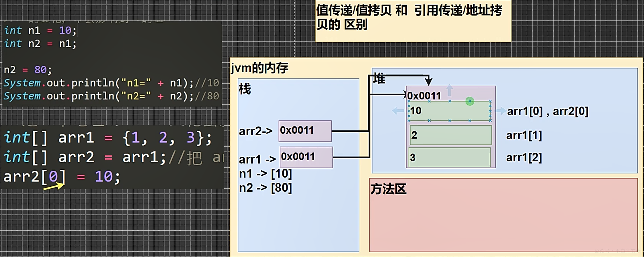Click the 0x0011 address label inside the heap array

coord(424,96)
